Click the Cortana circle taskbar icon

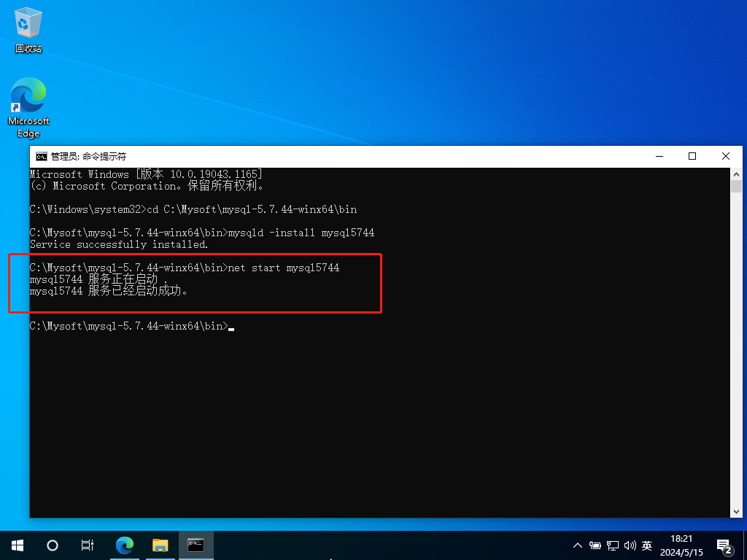(x=53, y=545)
